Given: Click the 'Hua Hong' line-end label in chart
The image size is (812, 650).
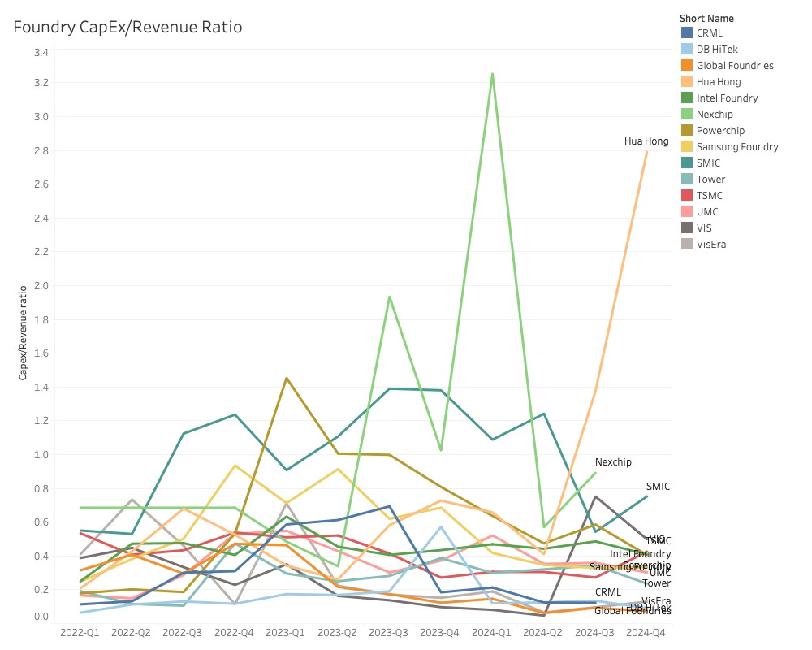Looking at the screenshot, I should coord(646,141).
